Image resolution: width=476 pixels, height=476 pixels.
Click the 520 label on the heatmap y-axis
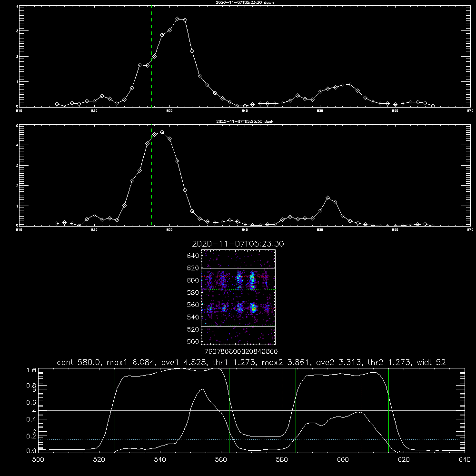(x=193, y=329)
